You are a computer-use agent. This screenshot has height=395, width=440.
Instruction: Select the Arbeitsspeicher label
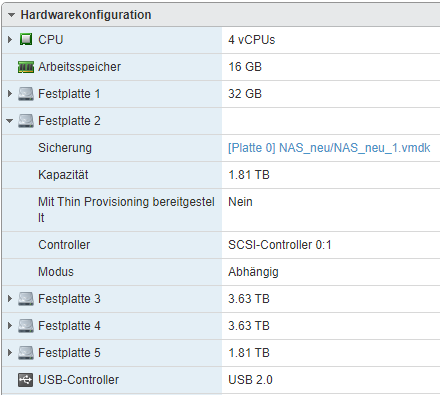click(79, 67)
